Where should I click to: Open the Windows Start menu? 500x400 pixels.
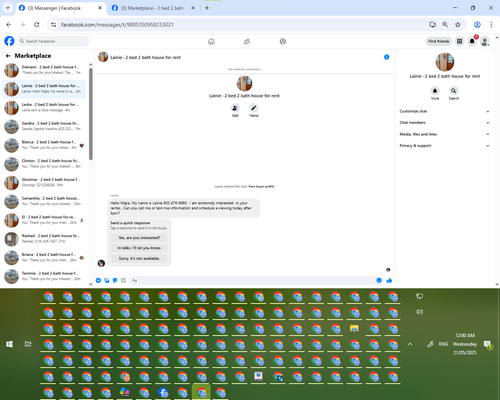[9, 344]
